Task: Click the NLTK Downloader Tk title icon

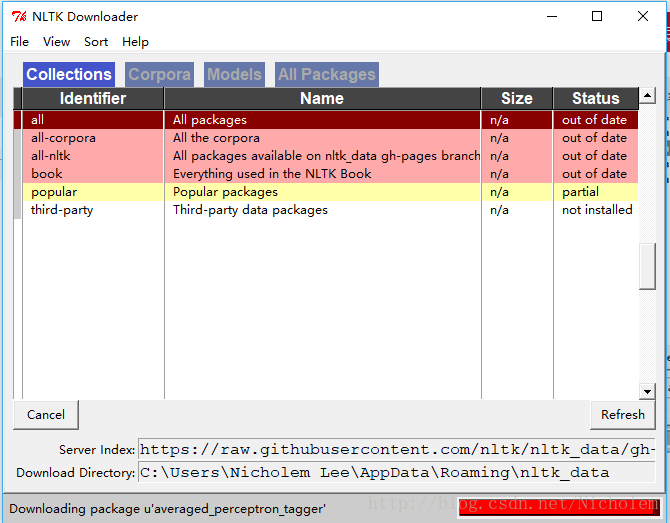Action: click(19, 17)
